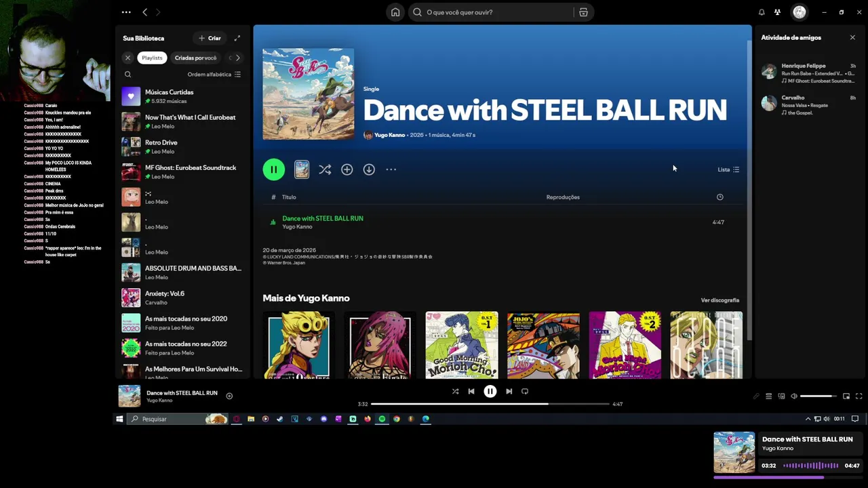Click the Yugo Kanno artist link in the header
The height and width of the screenshot is (488, 868).
[389, 135]
